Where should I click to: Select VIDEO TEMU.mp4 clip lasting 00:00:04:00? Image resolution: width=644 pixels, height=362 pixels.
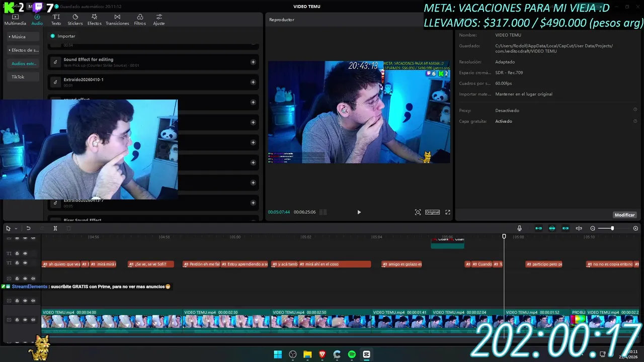point(112,320)
